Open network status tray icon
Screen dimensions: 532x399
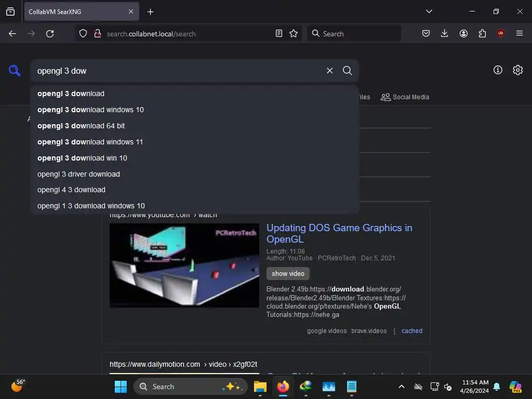(x=434, y=387)
